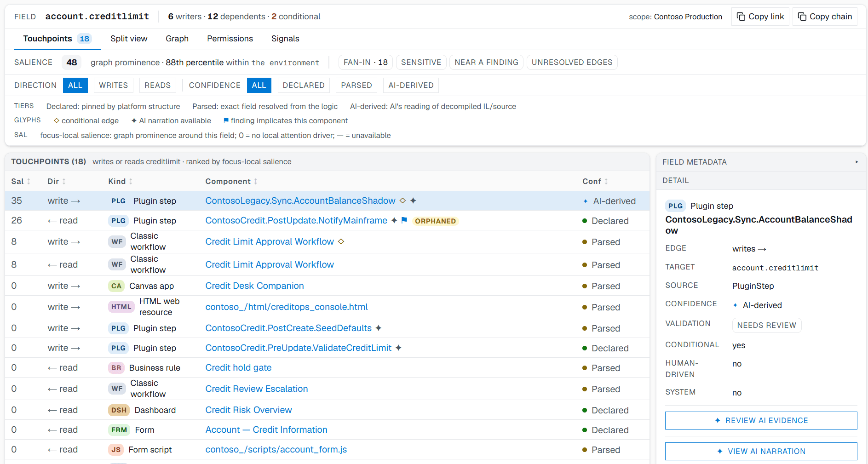Toggle the SENSITIVE chip
Screen dimensions: 868x464
421,62
